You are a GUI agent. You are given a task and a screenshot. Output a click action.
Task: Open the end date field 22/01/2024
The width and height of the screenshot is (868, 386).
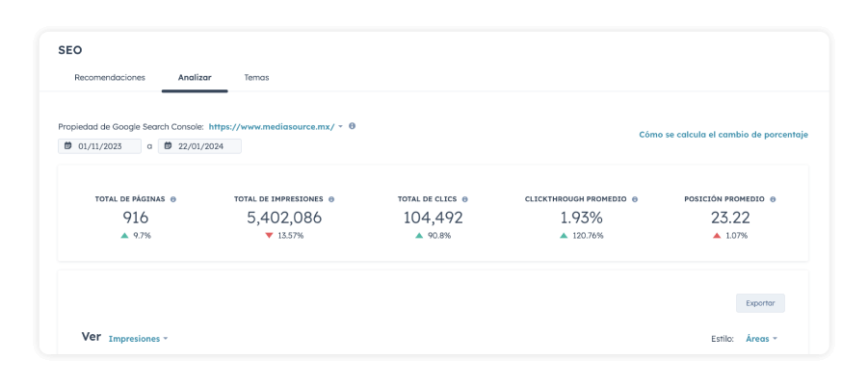click(199, 146)
